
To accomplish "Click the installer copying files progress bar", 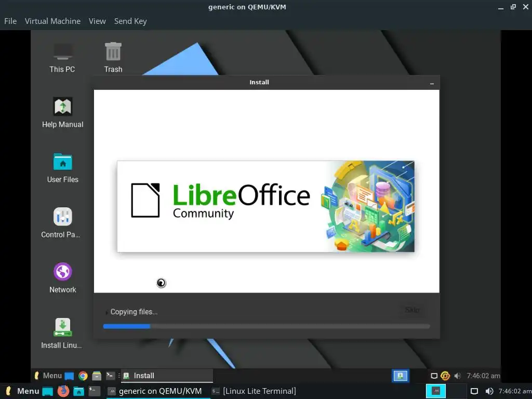I will pos(267,326).
